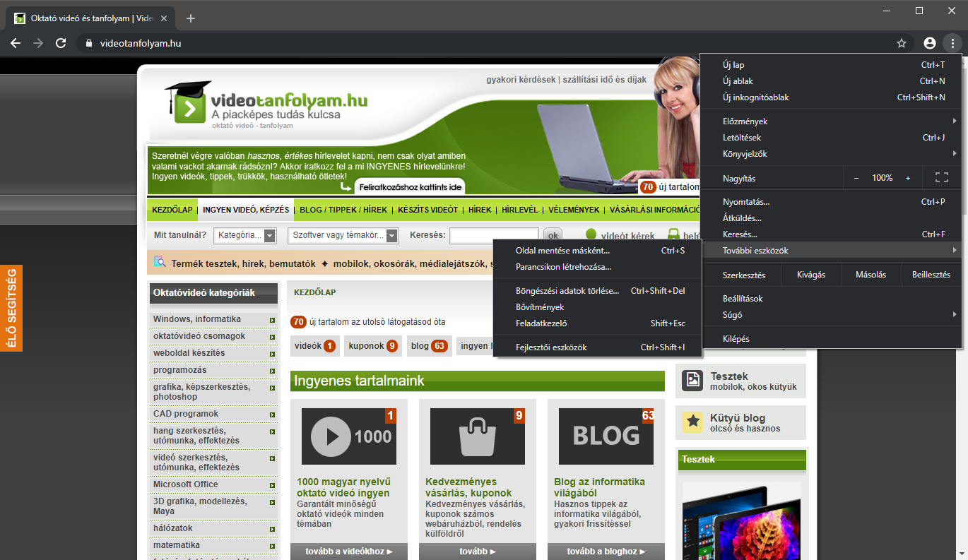
Task: Open the Chrome profile avatar icon
Action: 930,43
